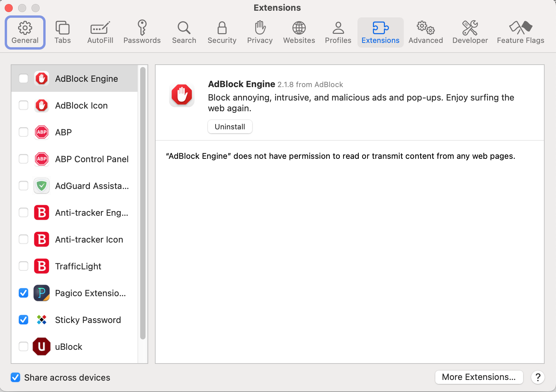Image resolution: width=556 pixels, height=392 pixels.
Task: Select the Anti-tracker Icon row label
Action: [x=89, y=240]
